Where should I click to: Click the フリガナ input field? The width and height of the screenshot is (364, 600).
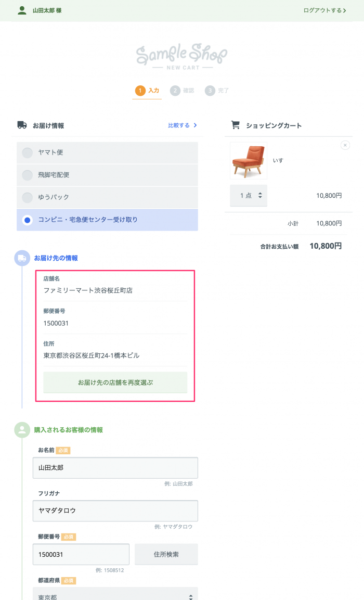coord(115,511)
